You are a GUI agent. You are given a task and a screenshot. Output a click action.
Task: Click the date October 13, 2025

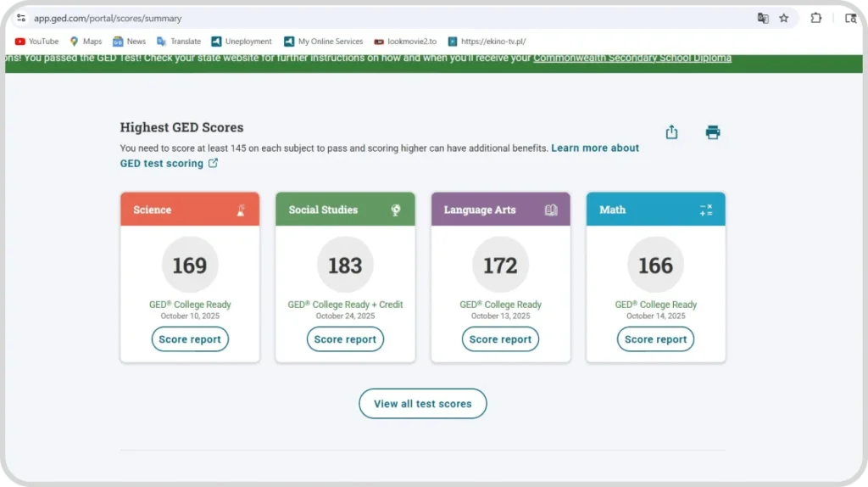pyautogui.click(x=500, y=316)
